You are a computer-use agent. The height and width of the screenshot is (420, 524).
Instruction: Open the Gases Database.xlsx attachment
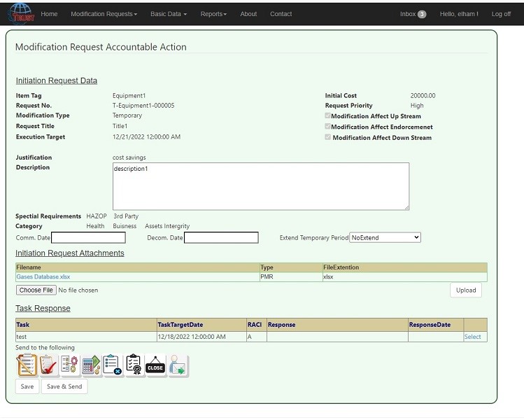43,276
